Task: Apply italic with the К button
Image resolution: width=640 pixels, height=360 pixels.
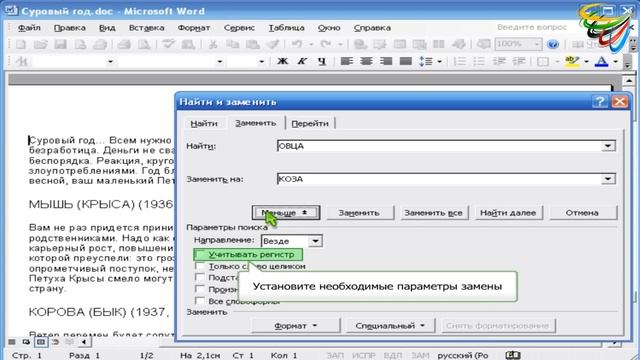Action: [x=302, y=61]
